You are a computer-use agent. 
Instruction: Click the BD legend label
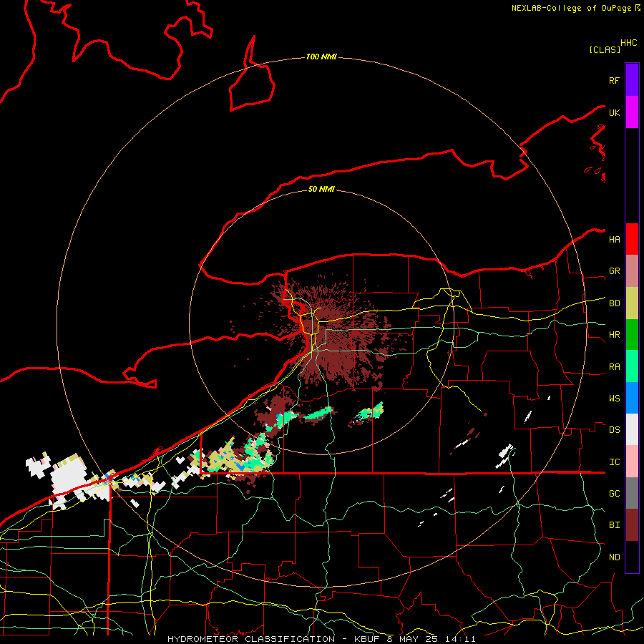(x=614, y=303)
